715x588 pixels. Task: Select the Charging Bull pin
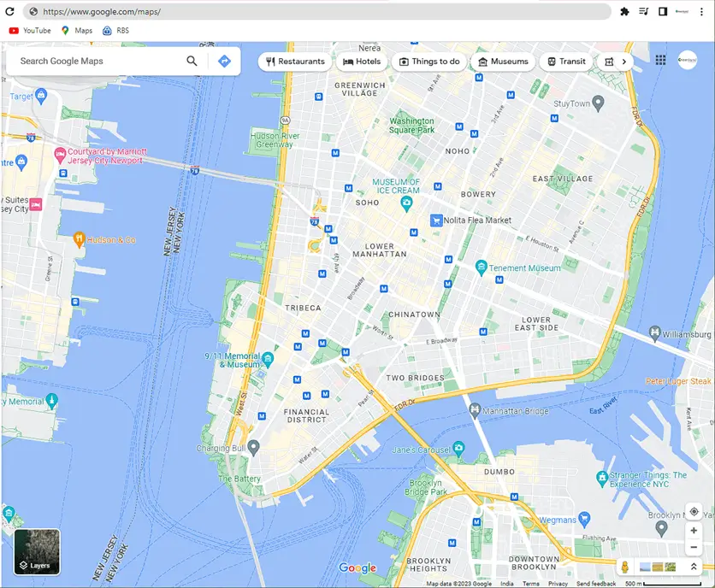pyautogui.click(x=253, y=447)
